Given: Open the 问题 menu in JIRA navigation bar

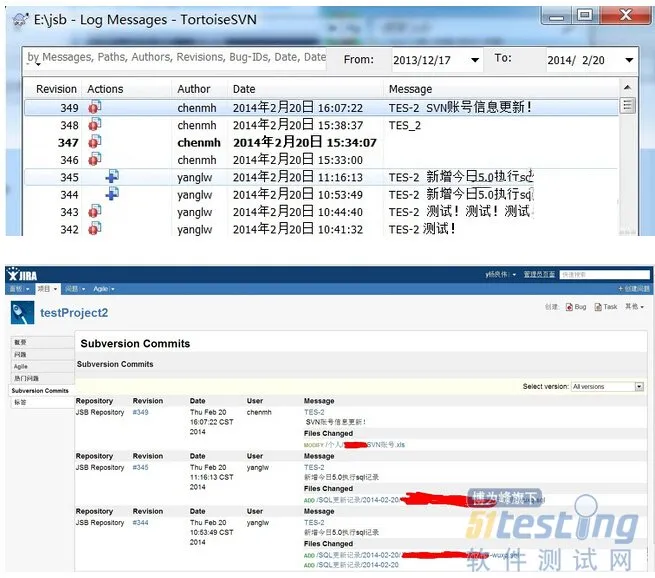Looking at the screenshot, I should [75, 289].
